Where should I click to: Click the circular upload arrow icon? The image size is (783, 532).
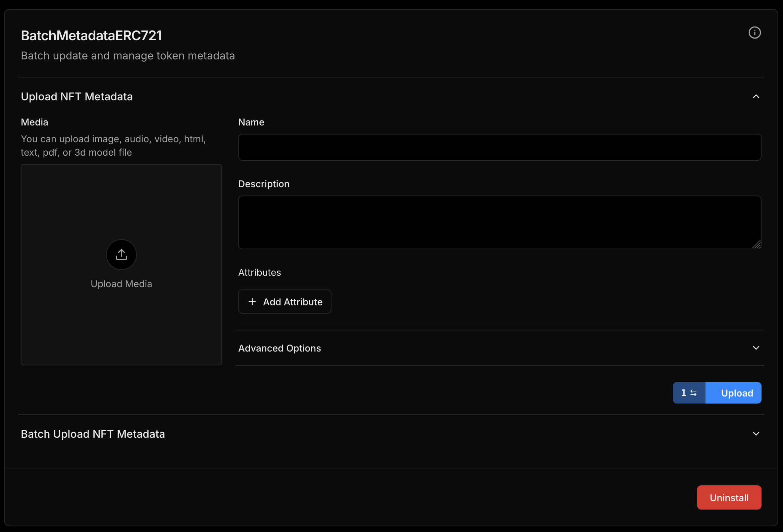(121, 255)
